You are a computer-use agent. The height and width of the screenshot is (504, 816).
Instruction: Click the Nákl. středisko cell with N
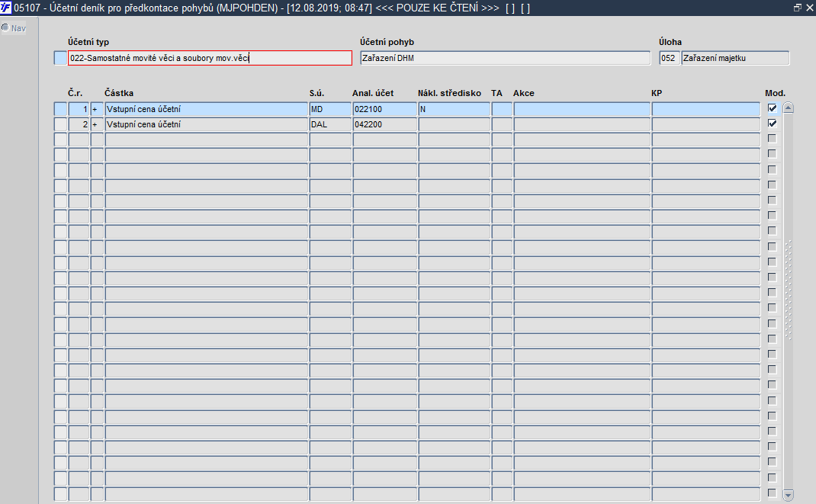[x=454, y=109]
